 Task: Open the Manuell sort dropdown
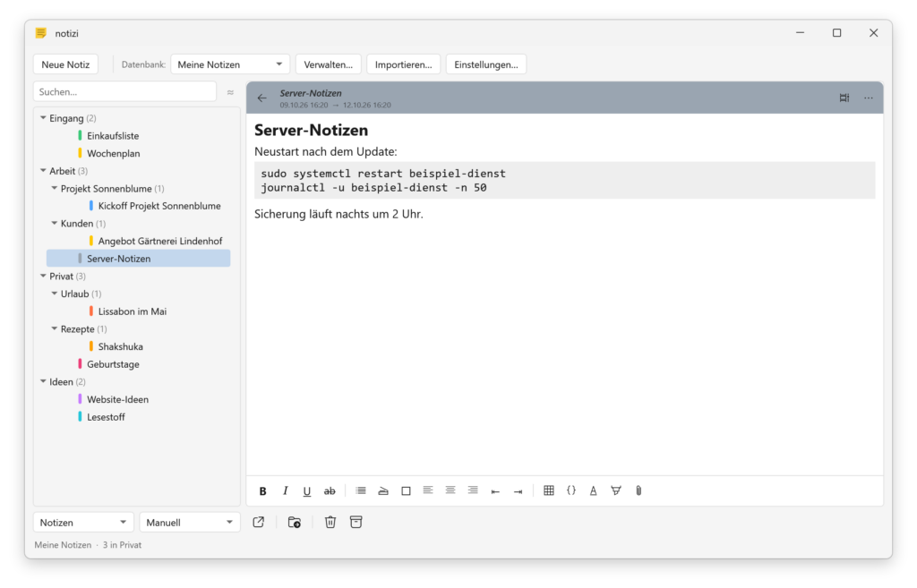coord(190,523)
